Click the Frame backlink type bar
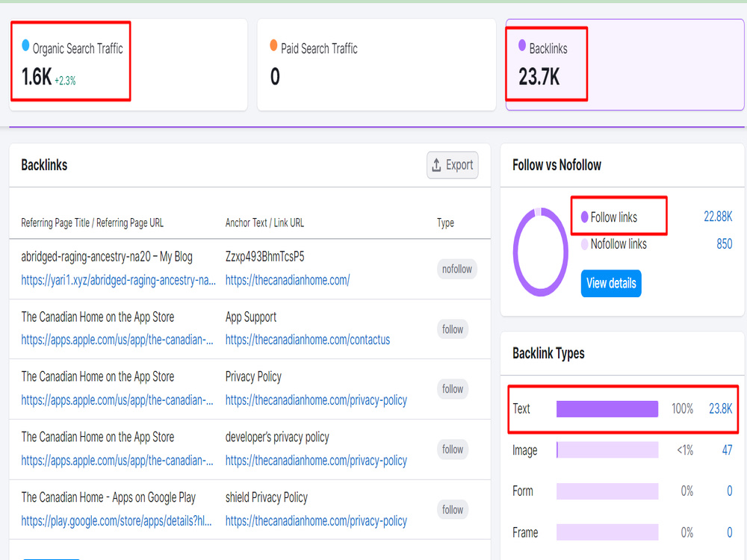747x560 pixels. tap(607, 532)
